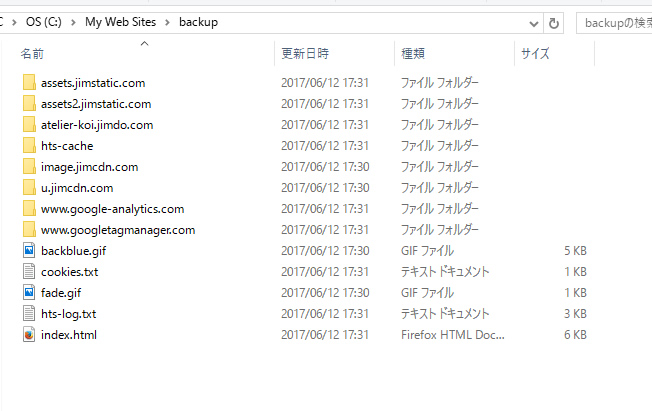Sort by the 種類 column header
Screen dimensions: 652x411
click(x=413, y=53)
